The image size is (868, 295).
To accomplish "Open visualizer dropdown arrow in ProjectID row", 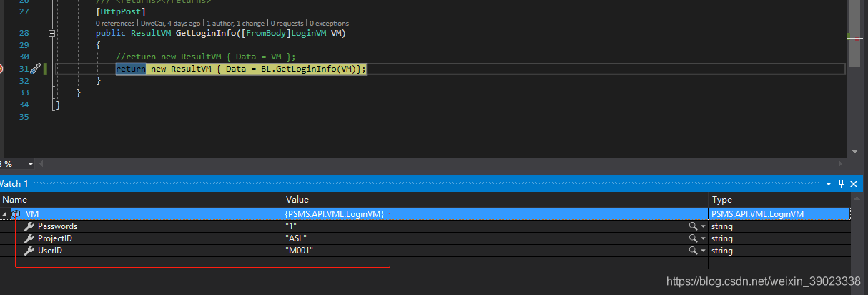I will click(703, 238).
